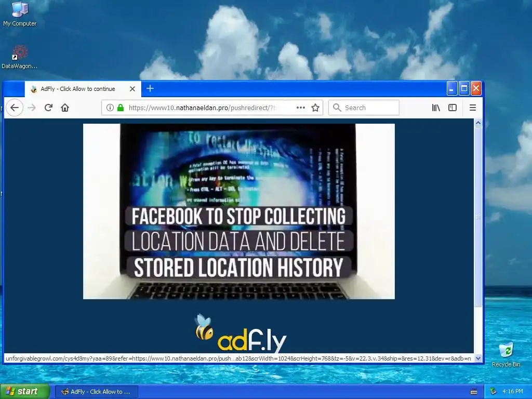Open the Windows start menu
The height and width of the screenshot is (399, 532).
point(25,391)
